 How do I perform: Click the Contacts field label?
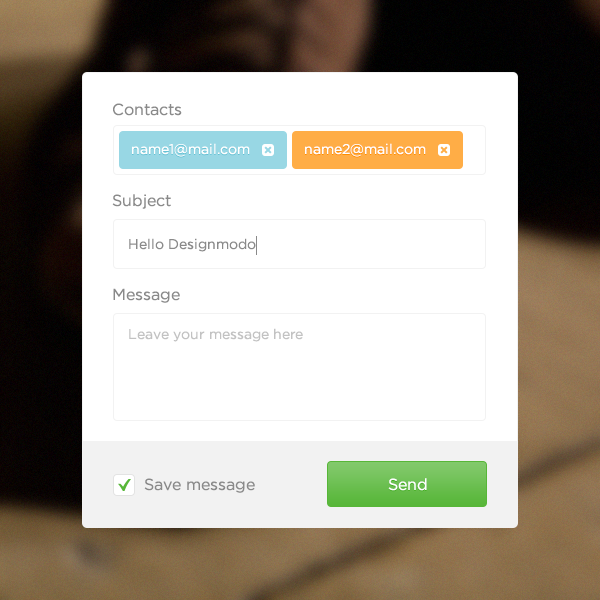tap(147, 110)
